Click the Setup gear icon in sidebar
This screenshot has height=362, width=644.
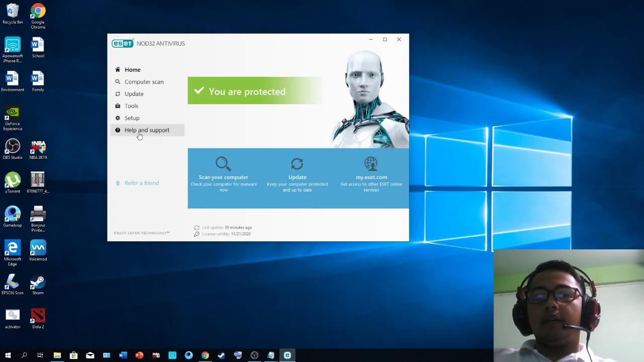coord(118,118)
